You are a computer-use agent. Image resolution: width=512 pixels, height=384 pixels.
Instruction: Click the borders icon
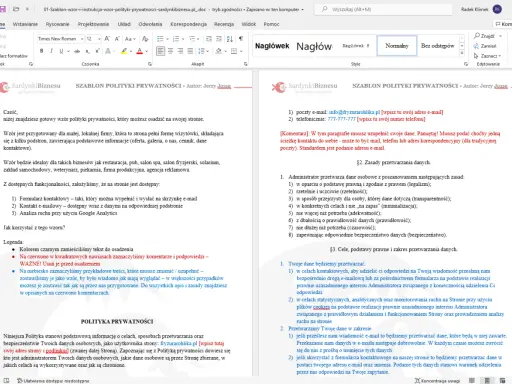234,51
